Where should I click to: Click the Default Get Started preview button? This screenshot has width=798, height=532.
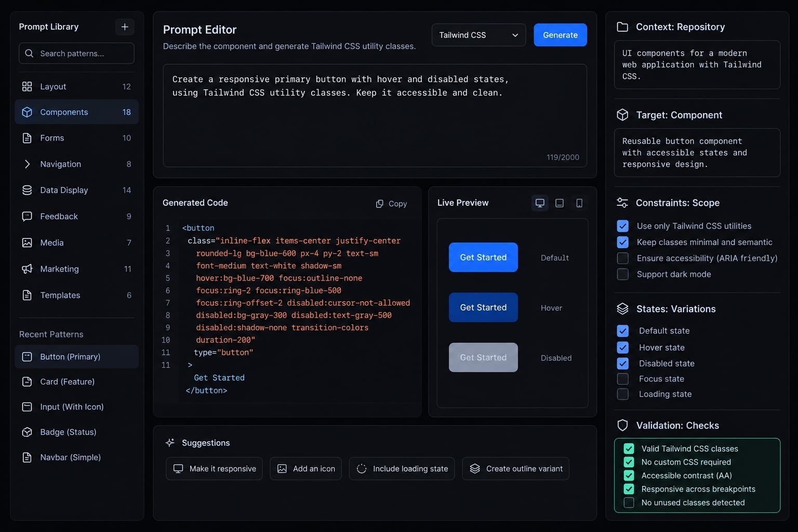(x=483, y=257)
